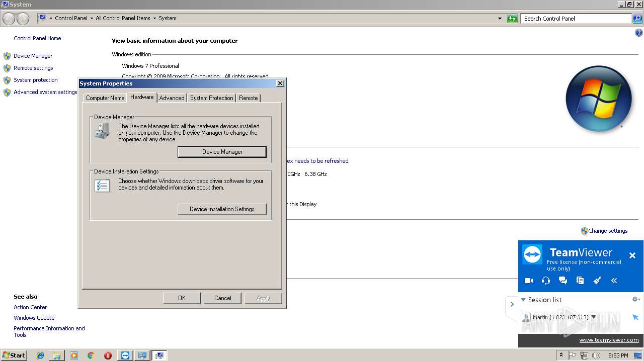
Task: Click the TeamViewer headset audio icon
Action: (x=546, y=281)
